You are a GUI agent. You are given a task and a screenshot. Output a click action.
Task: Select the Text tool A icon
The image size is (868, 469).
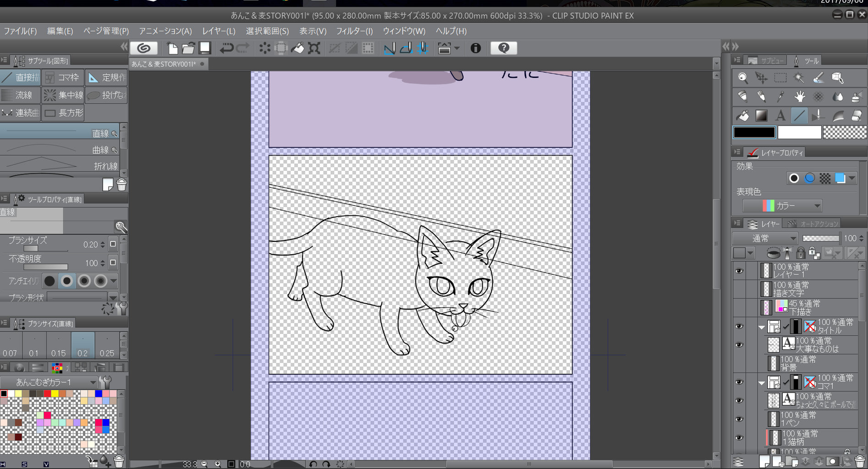(780, 115)
